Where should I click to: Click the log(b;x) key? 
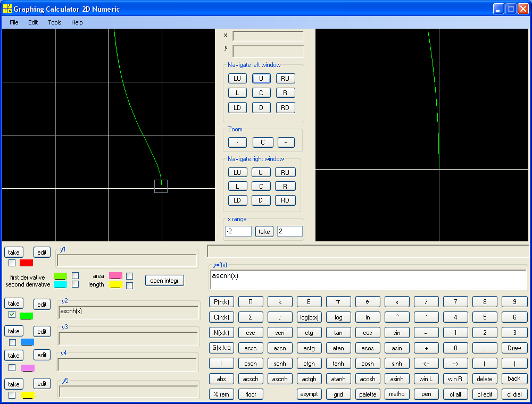(x=309, y=317)
